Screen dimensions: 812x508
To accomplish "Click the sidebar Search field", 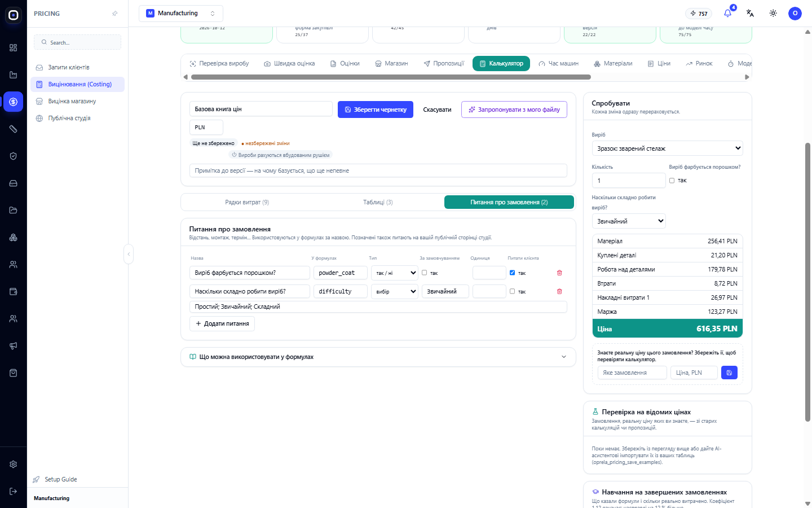I will 78,42.
